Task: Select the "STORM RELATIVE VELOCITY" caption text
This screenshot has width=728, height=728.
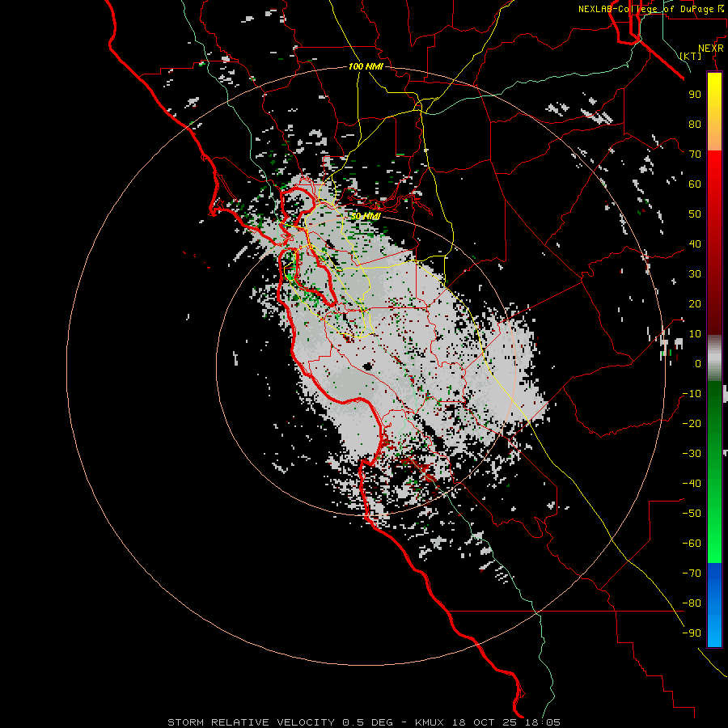Action: click(252, 722)
